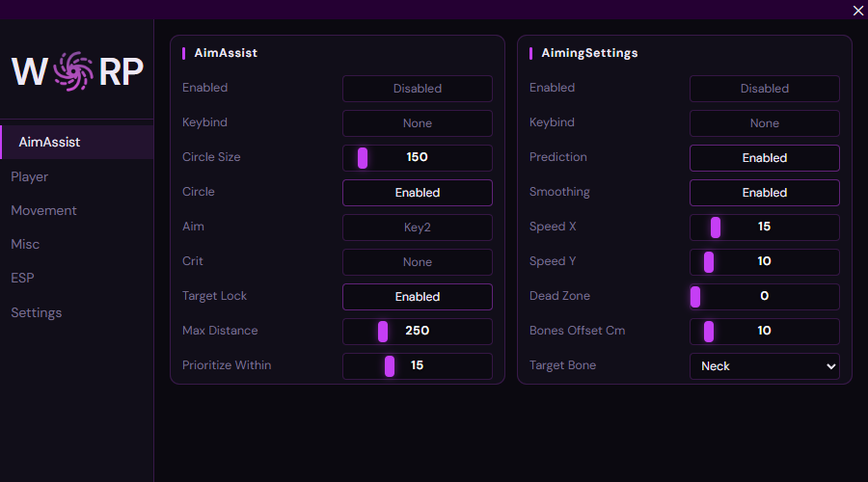Open the Settings sidebar item
868x482 pixels.
36,312
